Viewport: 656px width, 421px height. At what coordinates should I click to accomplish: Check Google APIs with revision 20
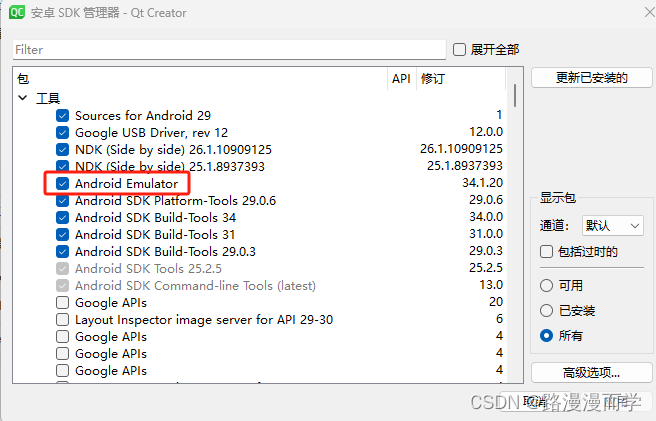click(x=62, y=303)
